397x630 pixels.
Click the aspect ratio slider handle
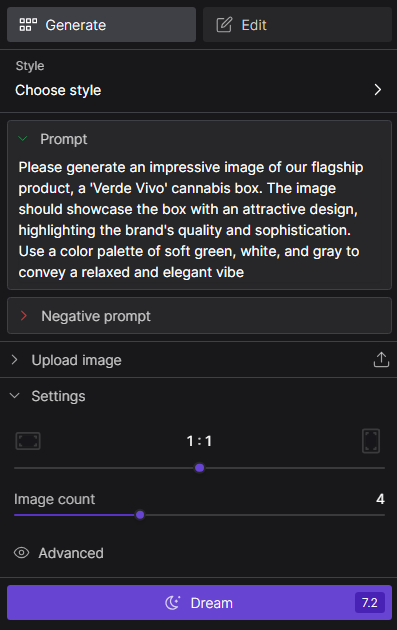[x=199, y=468]
